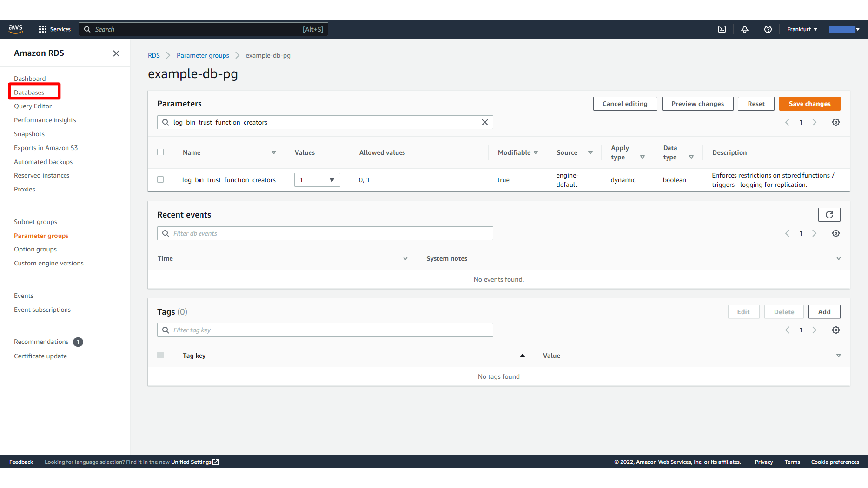Select all parameters header checkbox
Image resolution: width=868 pixels, height=488 pixels.
click(160, 152)
